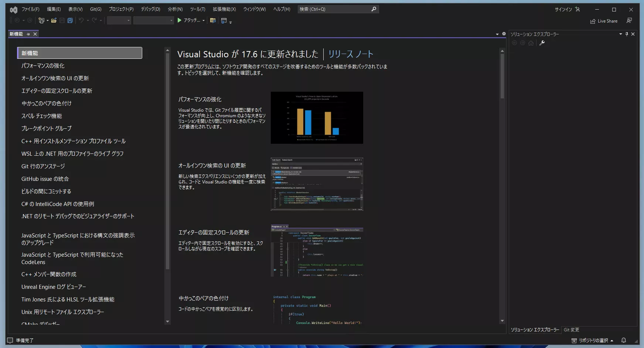Click the account icon beside サインイン

(x=577, y=9)
